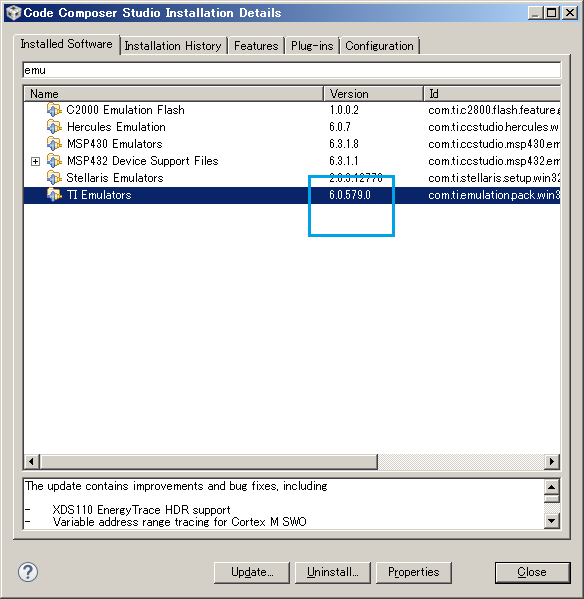
Task: Sort by the Name column header
Action: 174,94
